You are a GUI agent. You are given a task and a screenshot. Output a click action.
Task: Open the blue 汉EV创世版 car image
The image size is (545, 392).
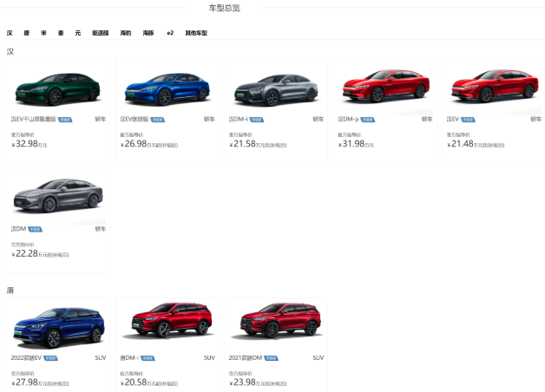(x=167, y=88)
